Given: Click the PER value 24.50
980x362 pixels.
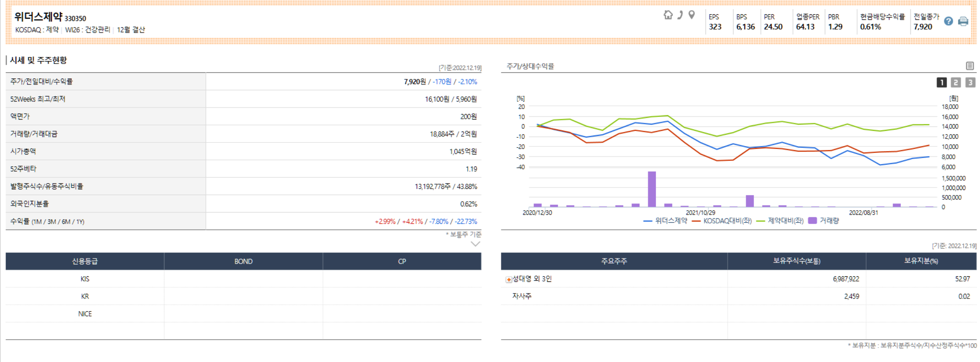Looking at the screenshot, I should click(x=773, y=27).
